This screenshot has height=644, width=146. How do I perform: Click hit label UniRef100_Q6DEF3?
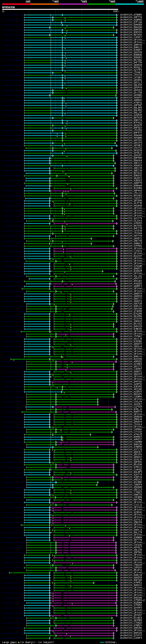[131, 286]
